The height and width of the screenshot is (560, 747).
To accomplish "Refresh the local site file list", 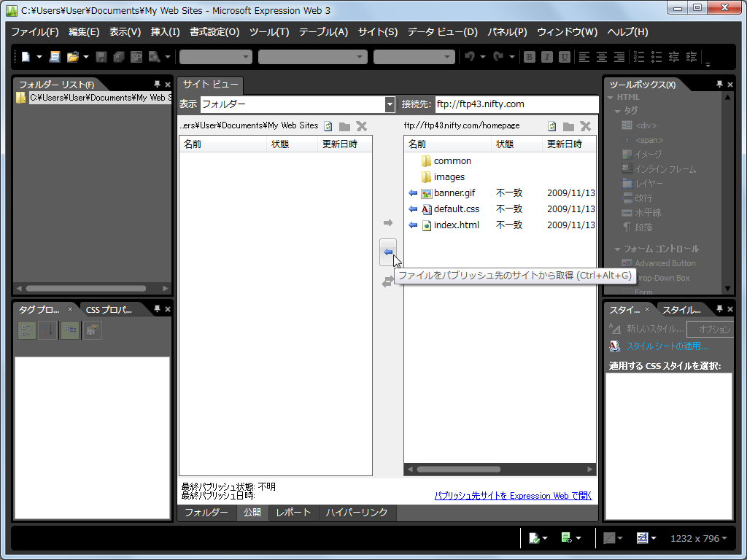I will click(x=328, y=126).
